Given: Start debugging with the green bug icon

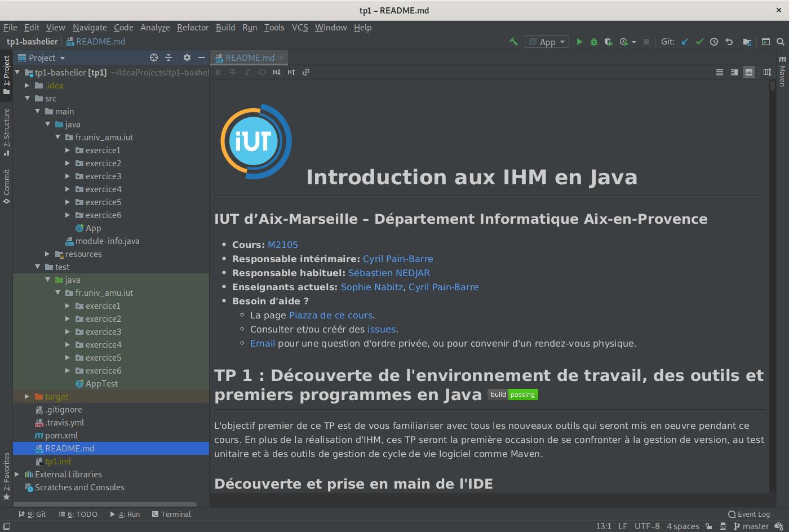Looking at the screenshot, I should (x=594, y=42).
